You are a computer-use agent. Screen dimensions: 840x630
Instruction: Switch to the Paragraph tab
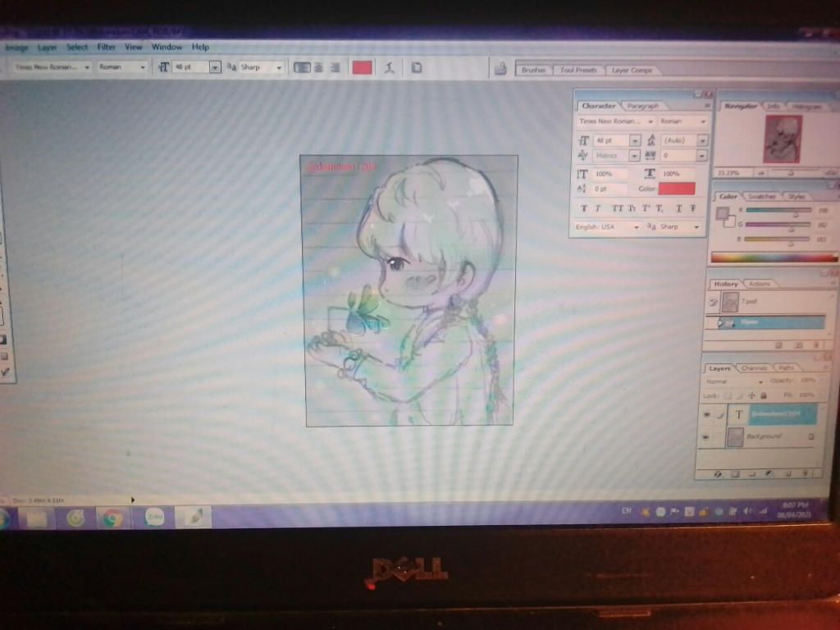point(642,106)
